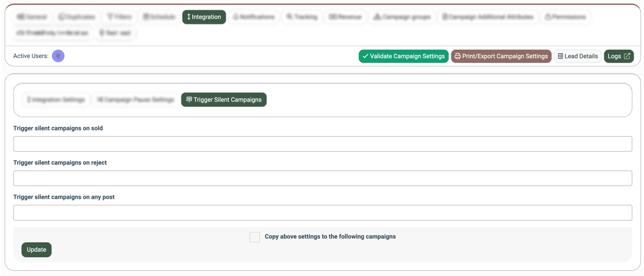This screenshot has width=644, height=276.
Task: Select the Integration tab
Action: click(204, 17)
